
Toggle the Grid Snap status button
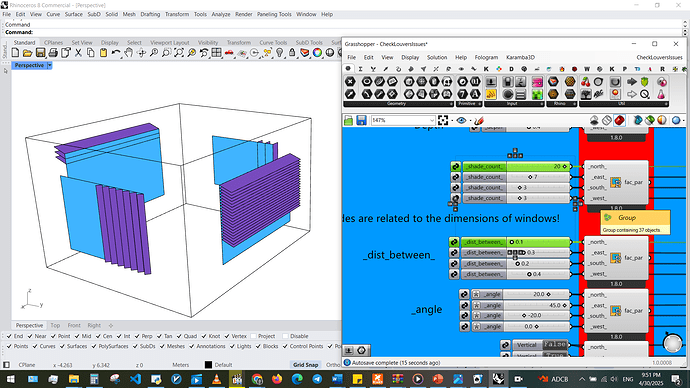[305, 365]
